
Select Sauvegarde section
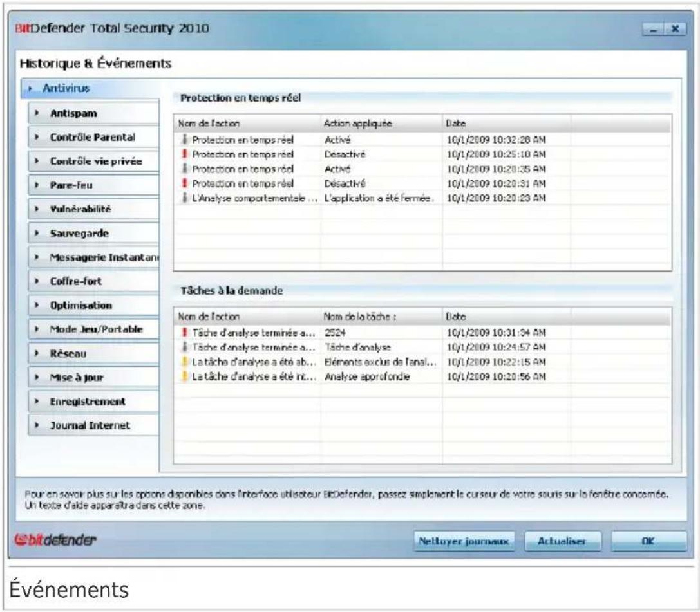click(94, 234)
